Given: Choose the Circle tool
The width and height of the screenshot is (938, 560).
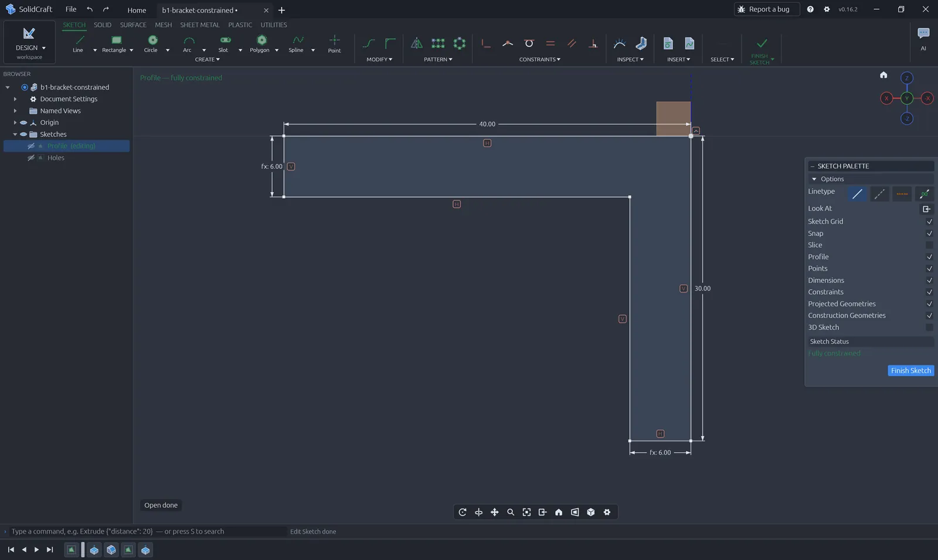Looking at the screenshot, I should (151, 43).
